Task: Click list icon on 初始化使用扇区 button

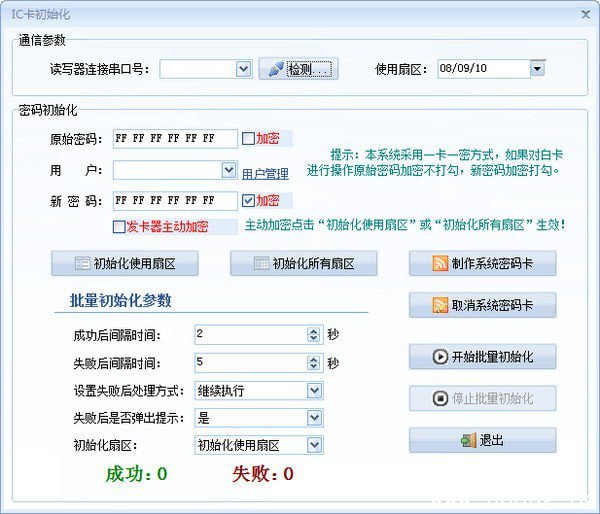Action: (82, 263)
